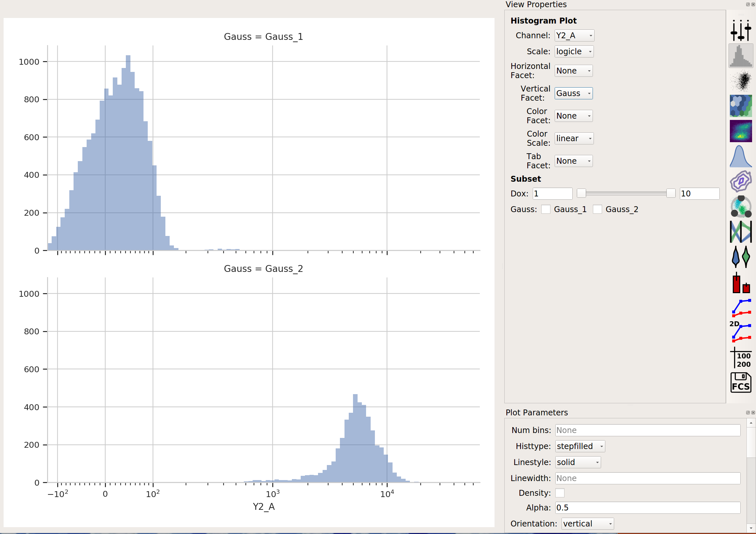
Task: Click the FCS export icon
Action: (741, 382)
